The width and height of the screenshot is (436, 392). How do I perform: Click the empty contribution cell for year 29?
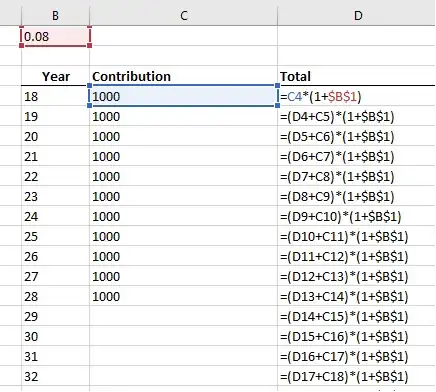pyautogui.click(x=184, y=316)
